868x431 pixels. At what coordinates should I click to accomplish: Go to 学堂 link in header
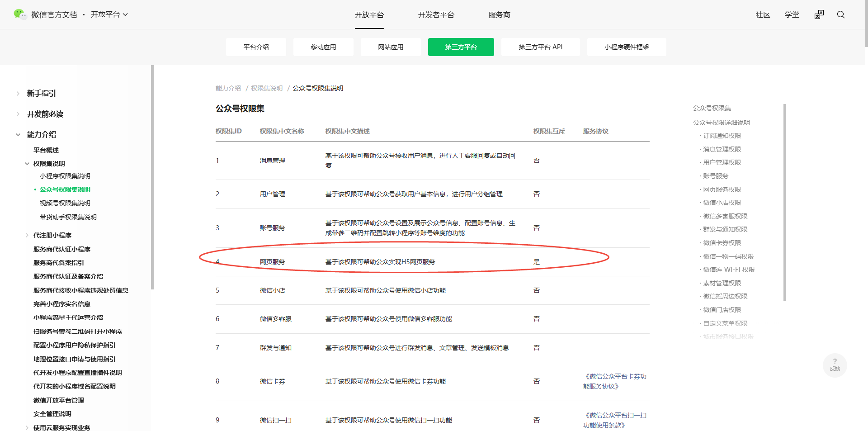[x=792, y=15]
